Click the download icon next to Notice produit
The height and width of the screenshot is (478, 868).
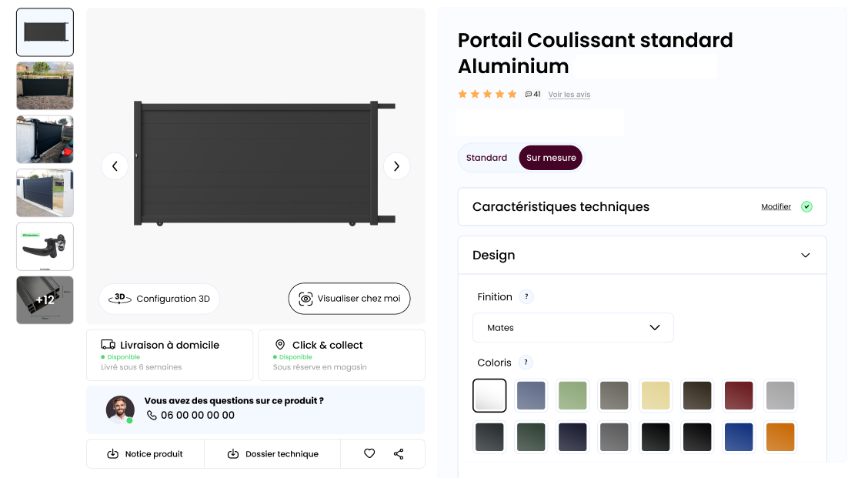pyautogui.click(x=112, y=454)
